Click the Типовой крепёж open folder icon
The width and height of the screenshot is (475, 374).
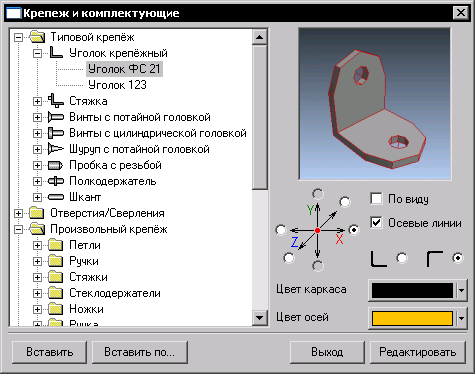tap(37, 37)
